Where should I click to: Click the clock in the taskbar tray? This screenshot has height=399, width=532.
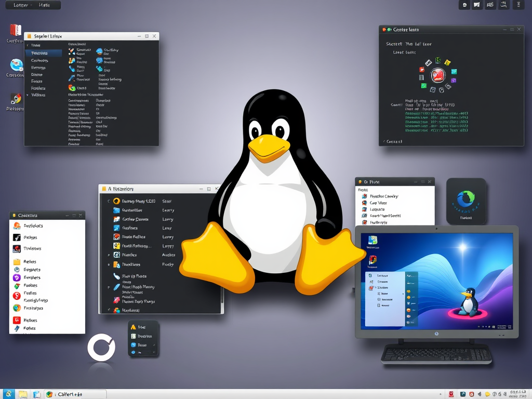coord(518,394)
